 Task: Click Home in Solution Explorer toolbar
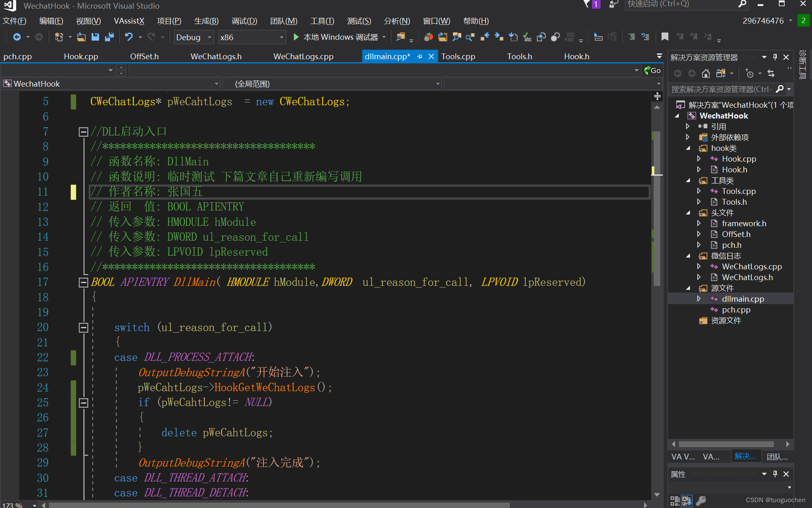point(705,73)
